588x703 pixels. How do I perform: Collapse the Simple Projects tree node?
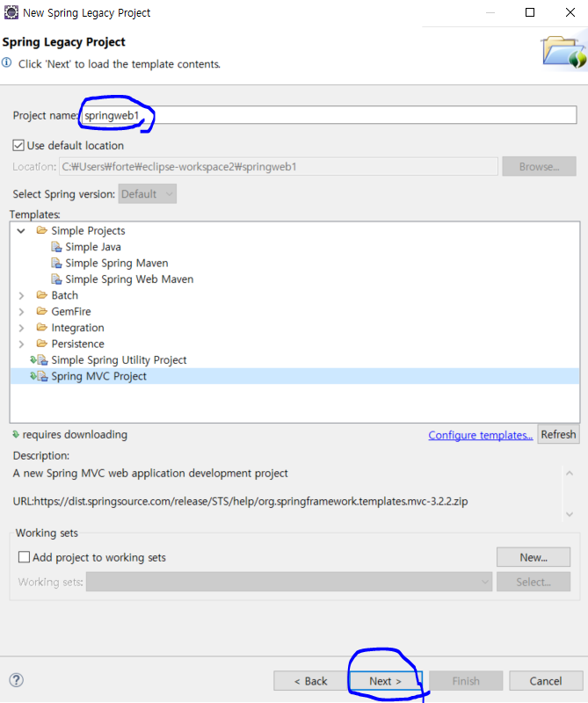coord(21,231)
